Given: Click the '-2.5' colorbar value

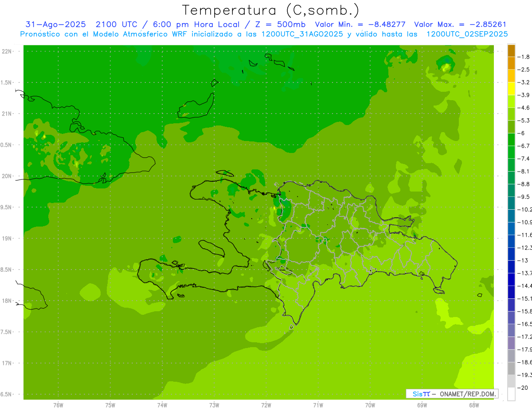Looking at the screenshot, I should tap(524, 70).
